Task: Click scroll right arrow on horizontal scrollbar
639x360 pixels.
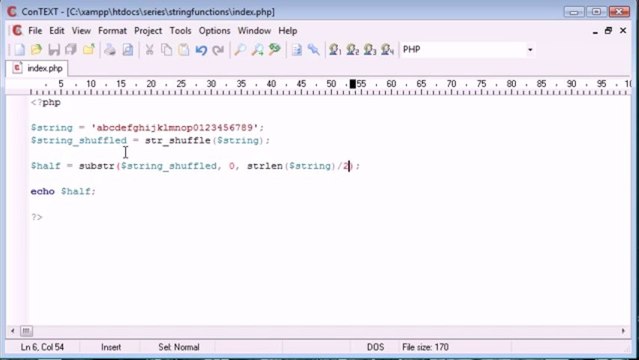Action: point(623,331)
